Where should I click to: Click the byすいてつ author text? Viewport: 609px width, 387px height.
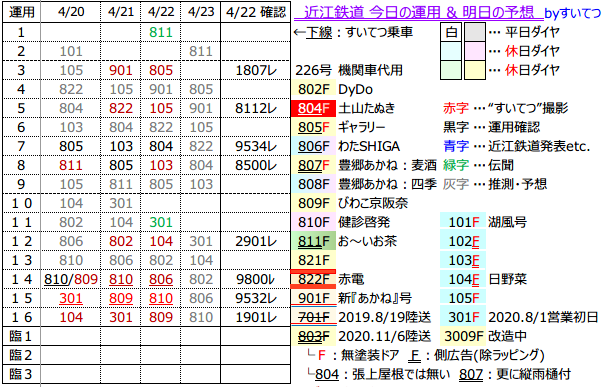point(573,13)
